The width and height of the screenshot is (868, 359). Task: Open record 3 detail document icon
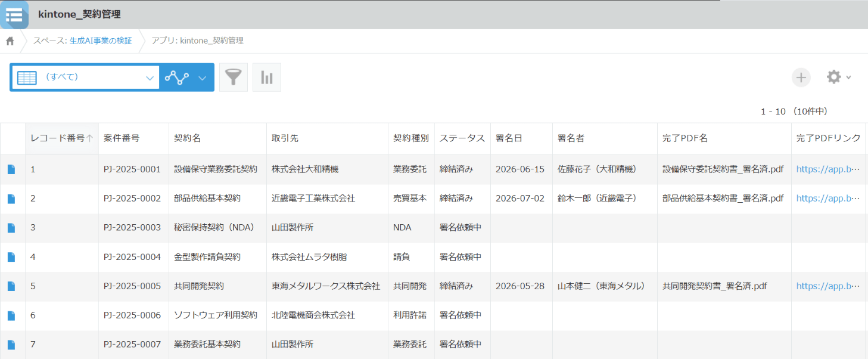point(11,228)
